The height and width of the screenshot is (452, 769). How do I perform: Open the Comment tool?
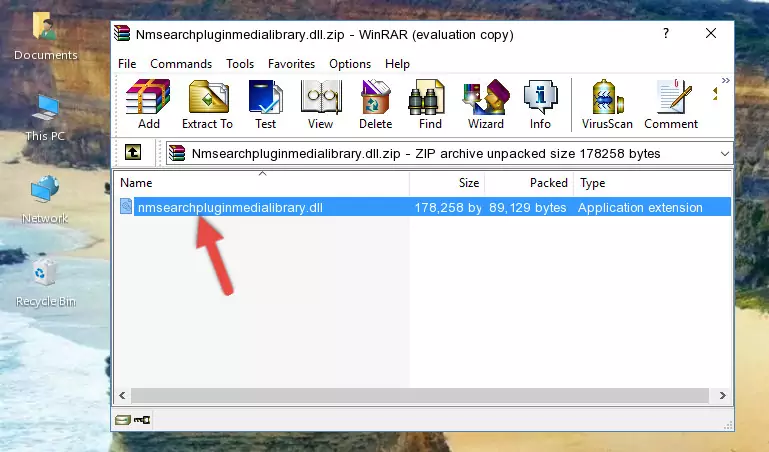coord(671,104)
